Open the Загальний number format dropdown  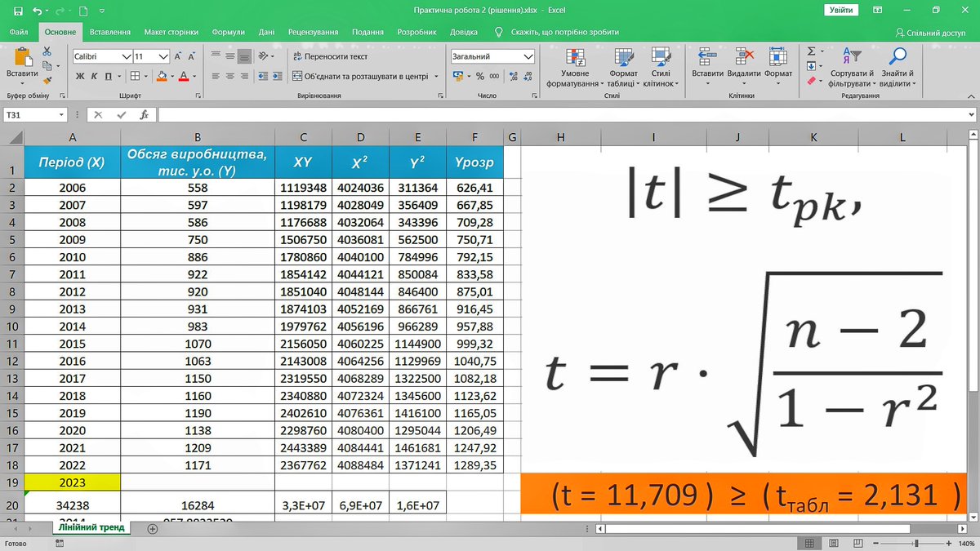pyautogui.click(x=528, y=57)
